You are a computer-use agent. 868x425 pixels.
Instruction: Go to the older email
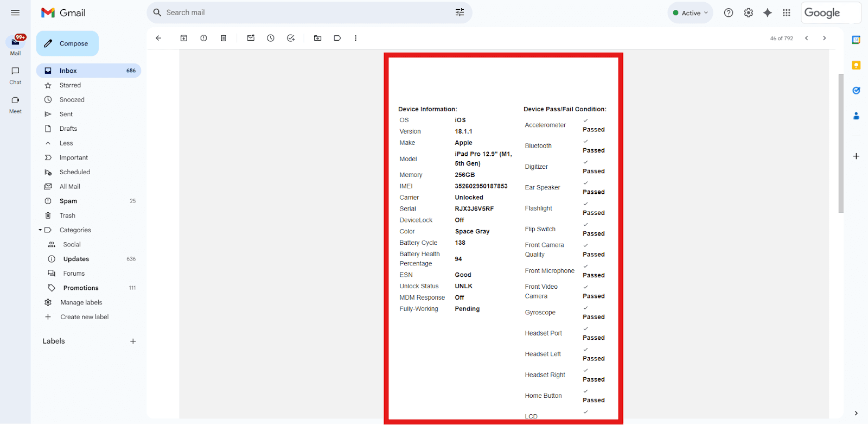[825, 38]
